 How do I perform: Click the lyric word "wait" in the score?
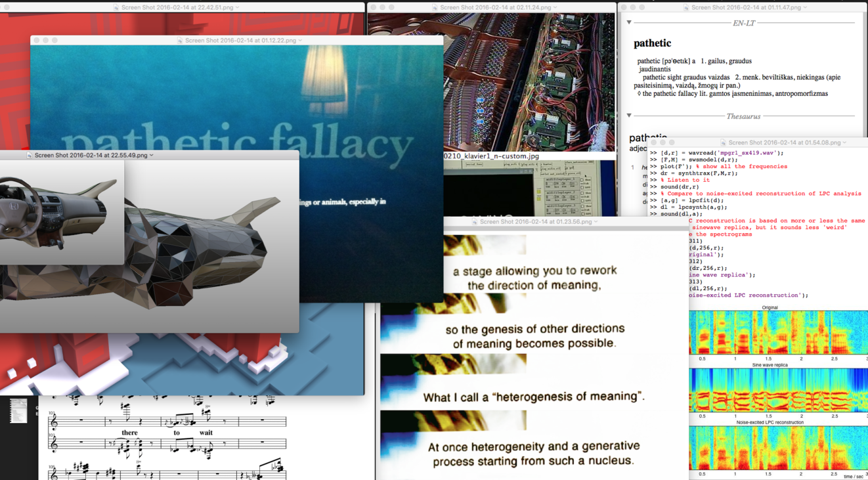206,433
